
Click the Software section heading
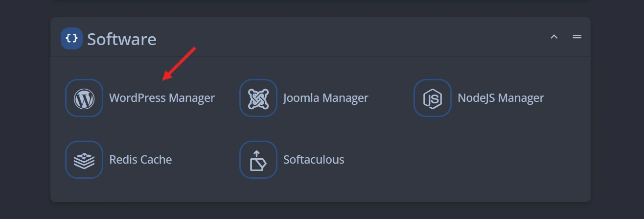pyautogui.click(x=122, y=39)
